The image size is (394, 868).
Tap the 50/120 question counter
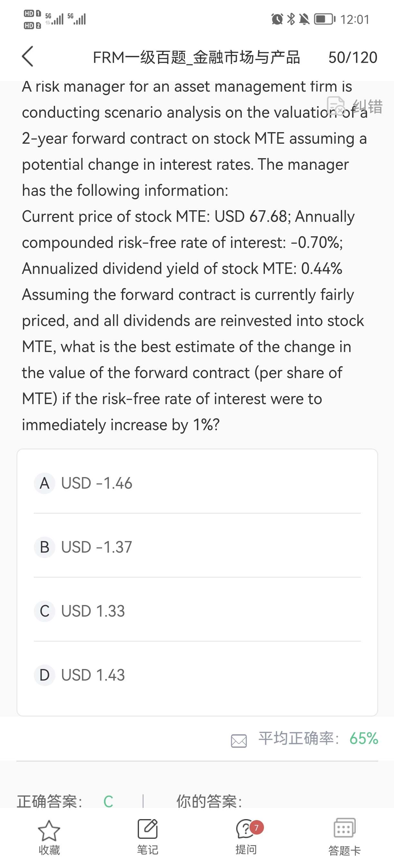352,57
